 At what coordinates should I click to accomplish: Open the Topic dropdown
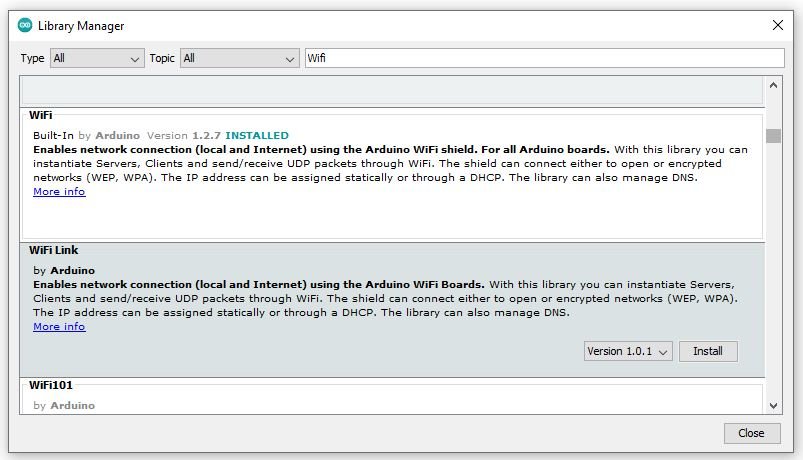(239, 58)
